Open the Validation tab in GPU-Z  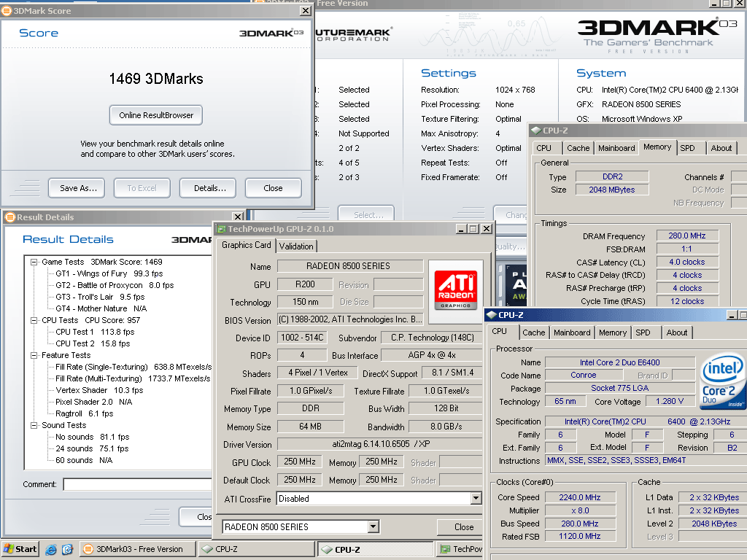coord(296,246)
